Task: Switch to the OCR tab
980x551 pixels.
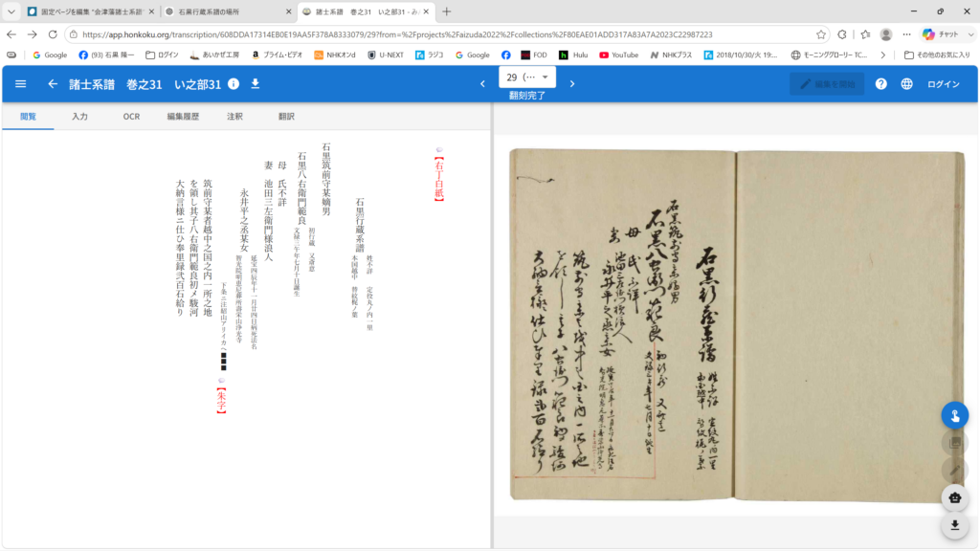Action: [x=131, y=116]
